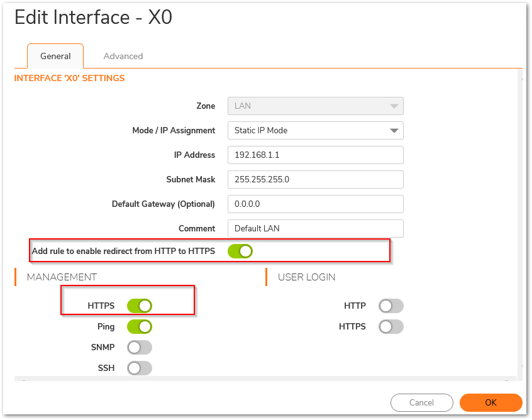This screenshot has width=532, height=420.
Task: Select the Static IP Mode combo box
Action: click(x=316, y=131)
